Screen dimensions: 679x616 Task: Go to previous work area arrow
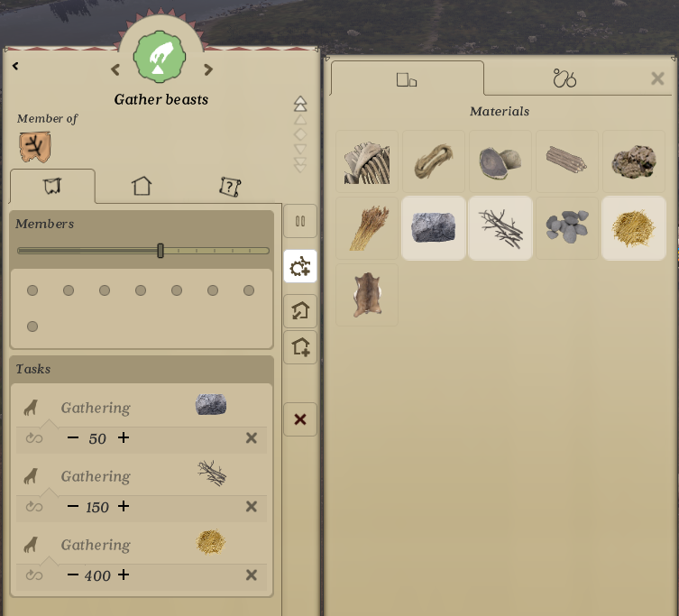(115, 69)
